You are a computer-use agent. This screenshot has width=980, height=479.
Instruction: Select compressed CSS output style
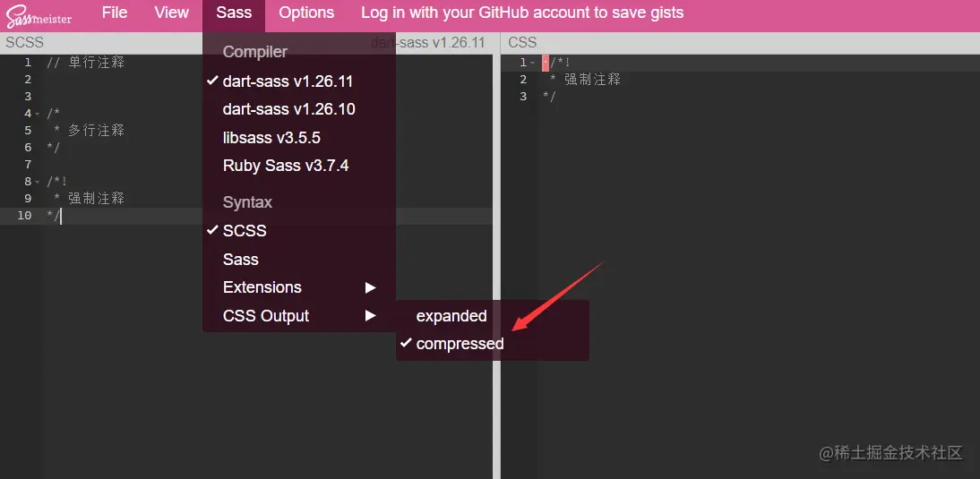[460, 344]
